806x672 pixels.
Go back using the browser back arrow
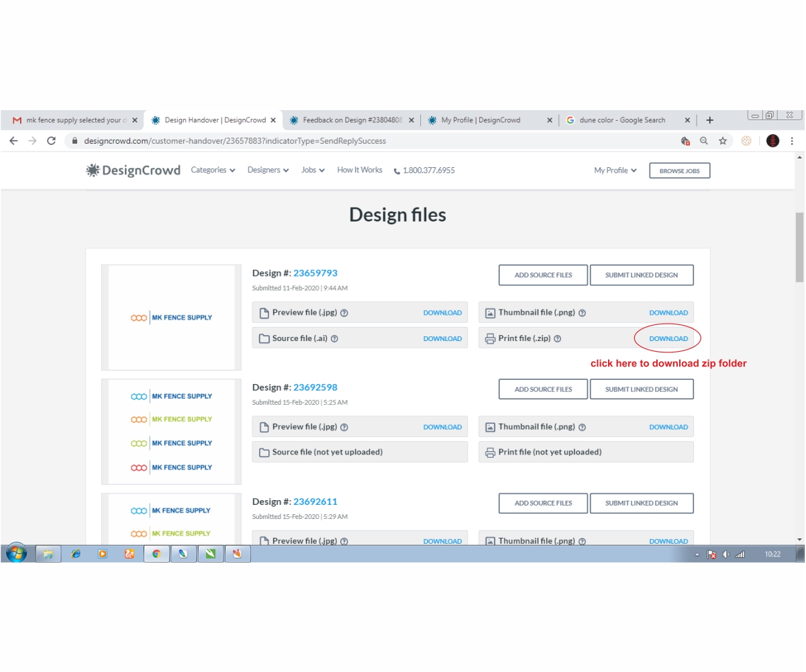[x=13, y=141]
